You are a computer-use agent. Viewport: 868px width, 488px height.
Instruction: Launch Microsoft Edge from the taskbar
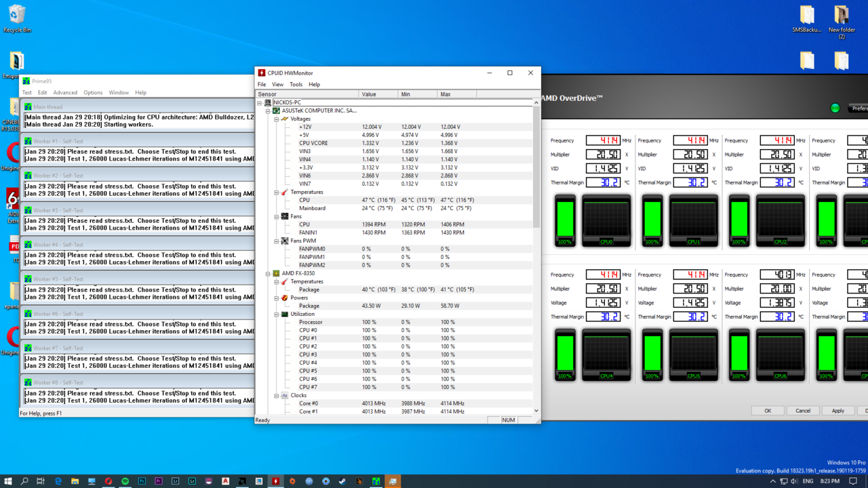click(58, 481)
